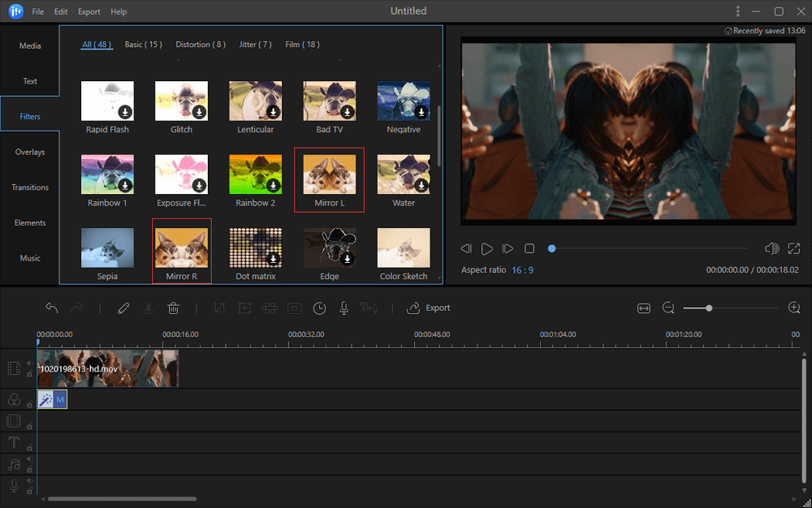Viewport: 812px width, 508px height.
Task: Enter fullscreen preview mode
Action: (793, 248)
